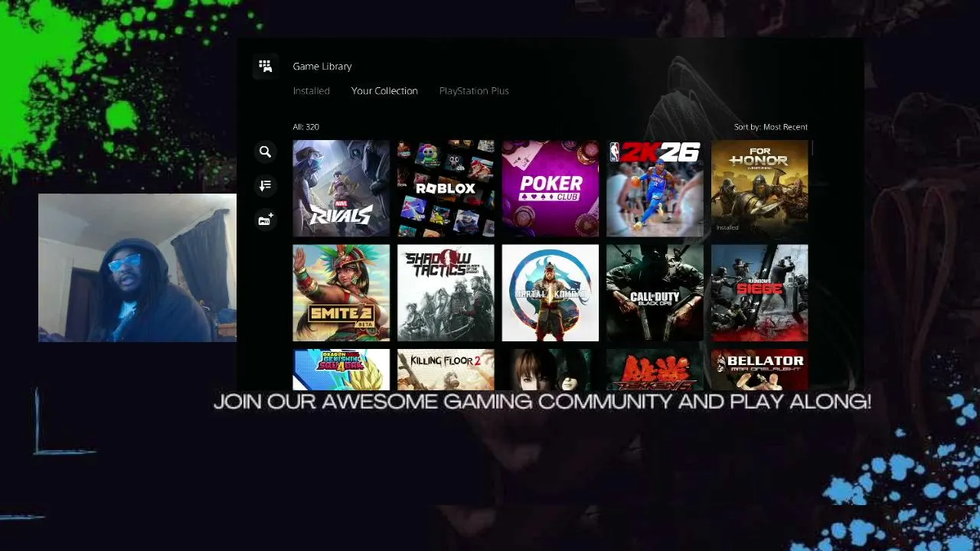The image size is (980, 551).
Task: Open the For Honor game tile
Action: 759,188
